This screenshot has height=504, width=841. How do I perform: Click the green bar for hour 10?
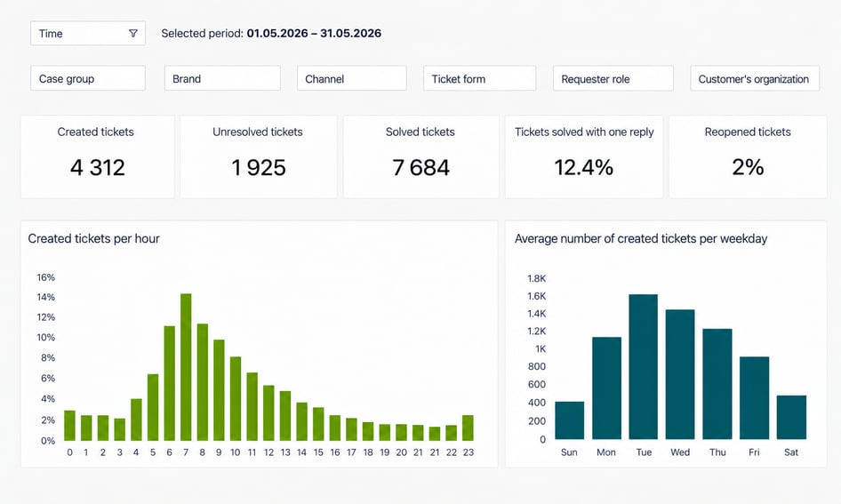[x=236, y=399]
